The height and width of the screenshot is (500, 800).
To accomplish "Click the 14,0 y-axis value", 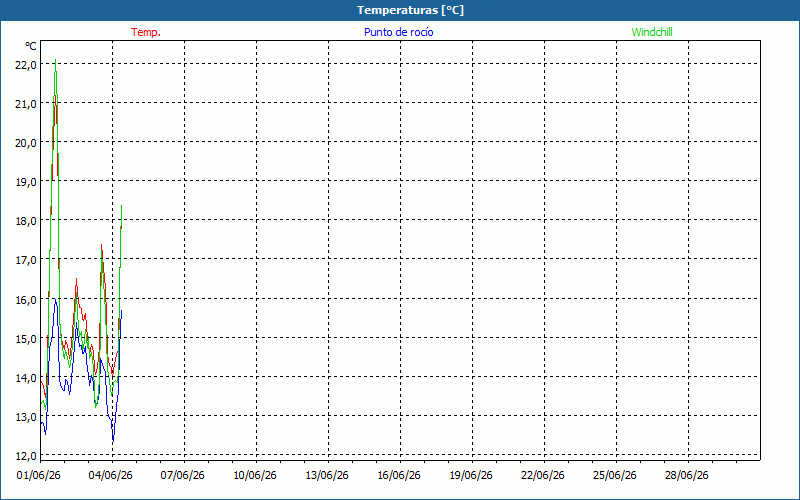I will [x=26, y=378].
